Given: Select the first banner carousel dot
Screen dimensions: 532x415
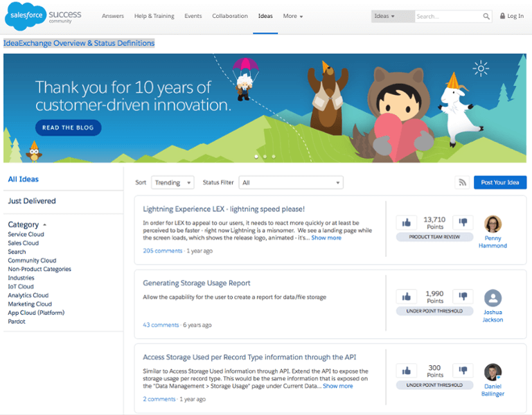Looking at the screenshot, I should [x=256, y=157].
